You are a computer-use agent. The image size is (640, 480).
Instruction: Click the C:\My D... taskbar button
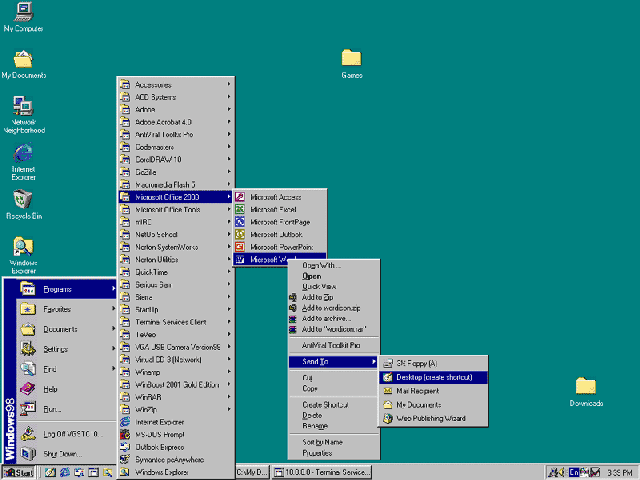point(252,472)
